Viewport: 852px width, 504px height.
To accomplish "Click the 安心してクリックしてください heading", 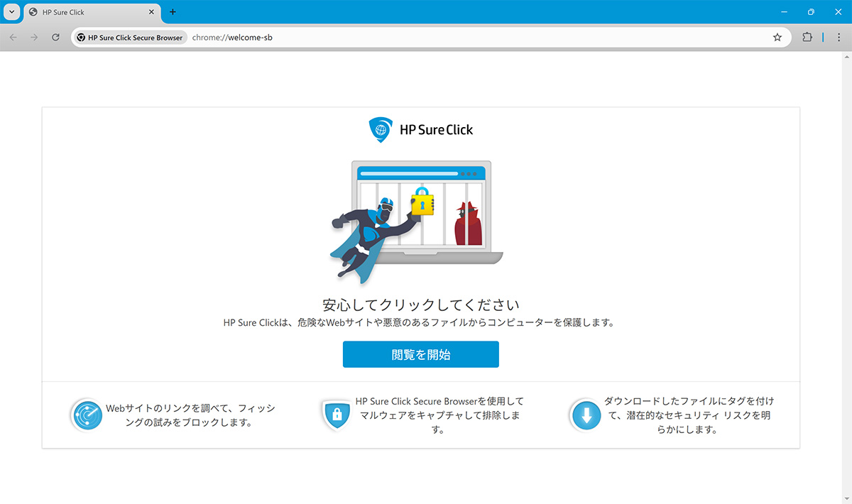I will [421, 305].
